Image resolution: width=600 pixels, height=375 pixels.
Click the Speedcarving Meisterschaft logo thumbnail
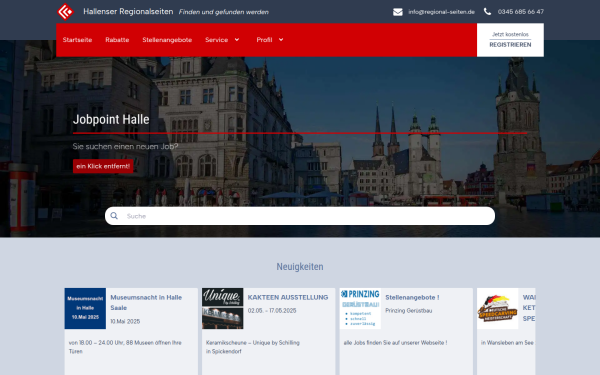497,308
